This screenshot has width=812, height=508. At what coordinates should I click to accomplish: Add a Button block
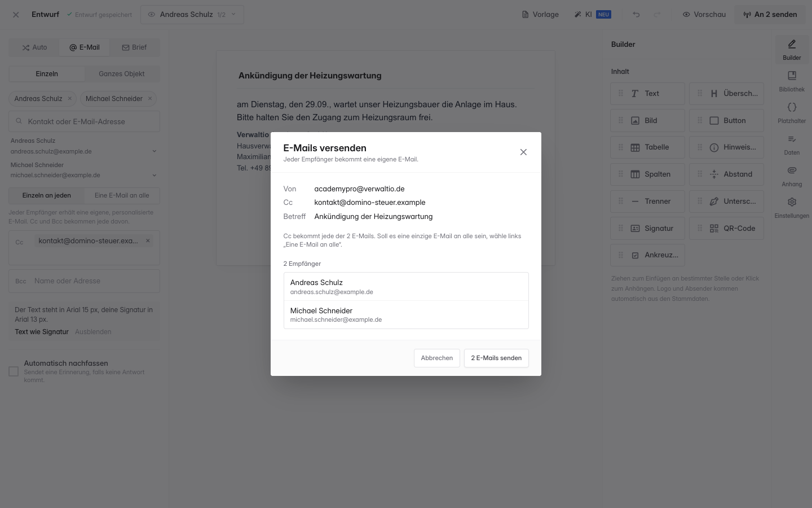point(726,121)
